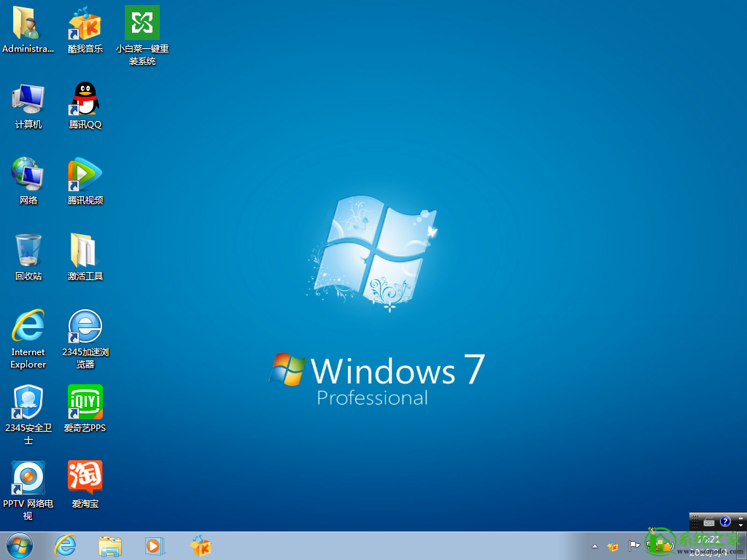Open 小白菜一键重装系统 desktop icon
747x560 pixels.
(142, 25)
